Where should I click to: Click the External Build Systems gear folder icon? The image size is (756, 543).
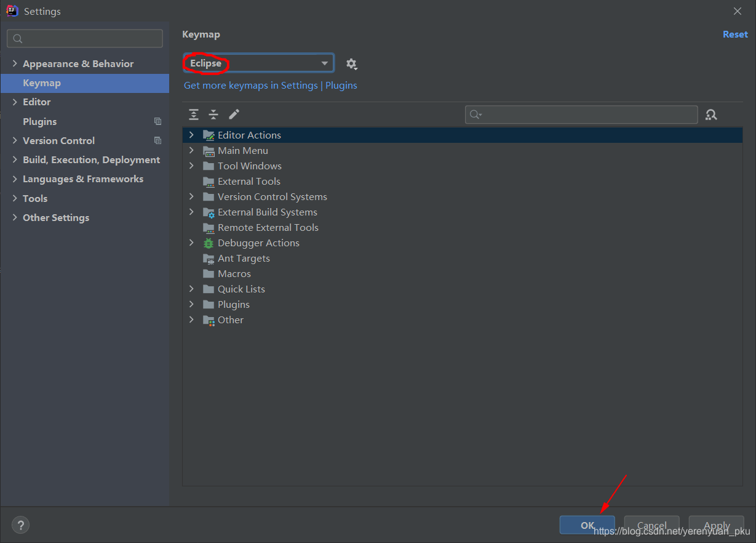point(209,212)
